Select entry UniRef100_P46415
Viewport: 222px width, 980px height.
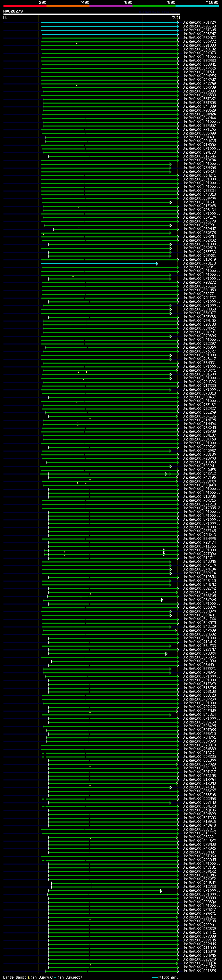199,581
